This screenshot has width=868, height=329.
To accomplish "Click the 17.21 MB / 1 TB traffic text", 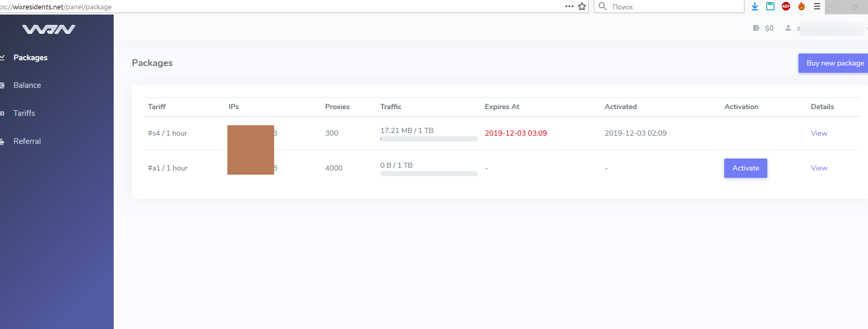I will point(407,130).
